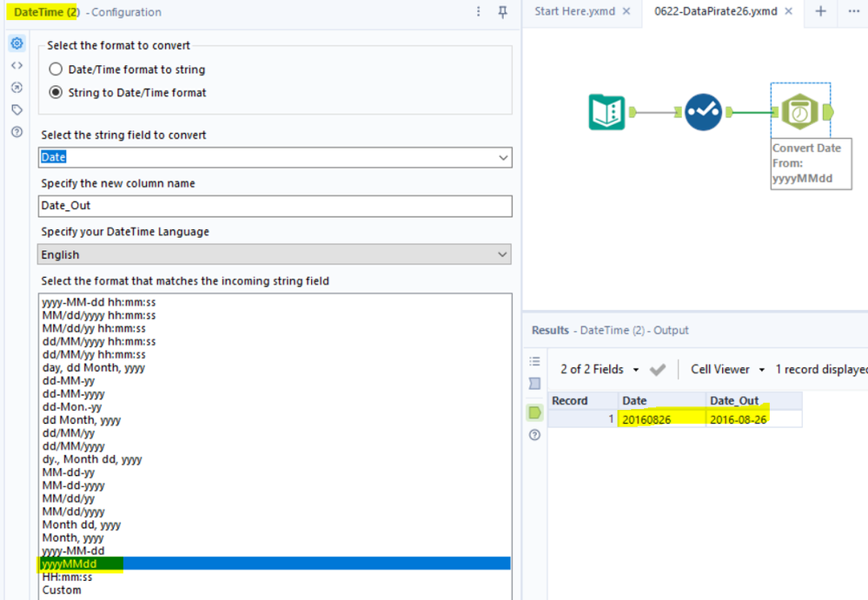Select format MM/dd/yyyy in the list
The height and width of the screenshot is (600, 868).
[x=74, y=511]
